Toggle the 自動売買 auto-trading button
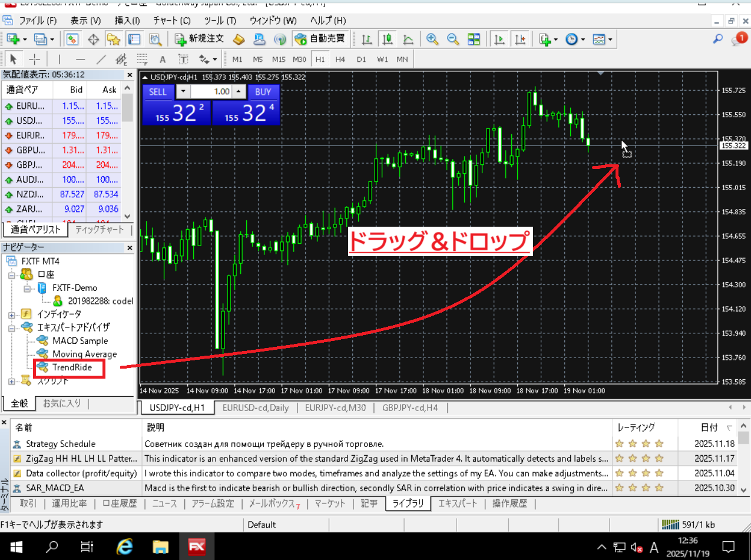This screenshot has width=751, height=560. (322, 39)
